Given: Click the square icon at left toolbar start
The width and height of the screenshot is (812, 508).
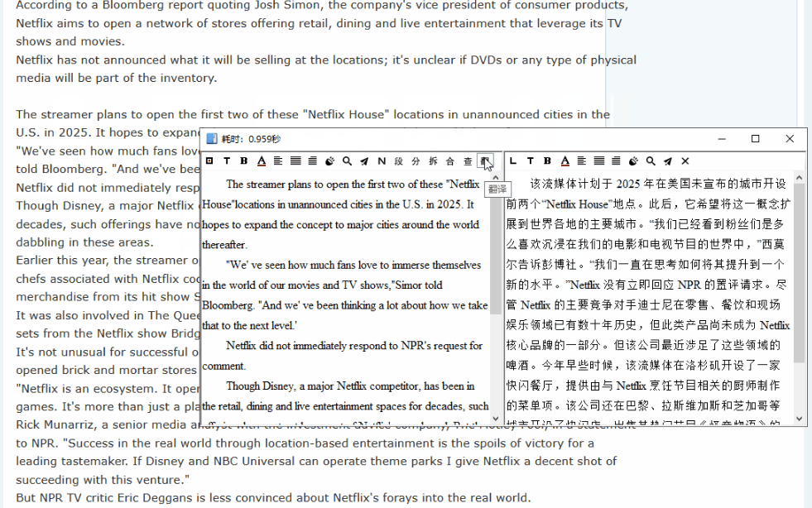Looking at the screenshot, I should pos(209,161).
